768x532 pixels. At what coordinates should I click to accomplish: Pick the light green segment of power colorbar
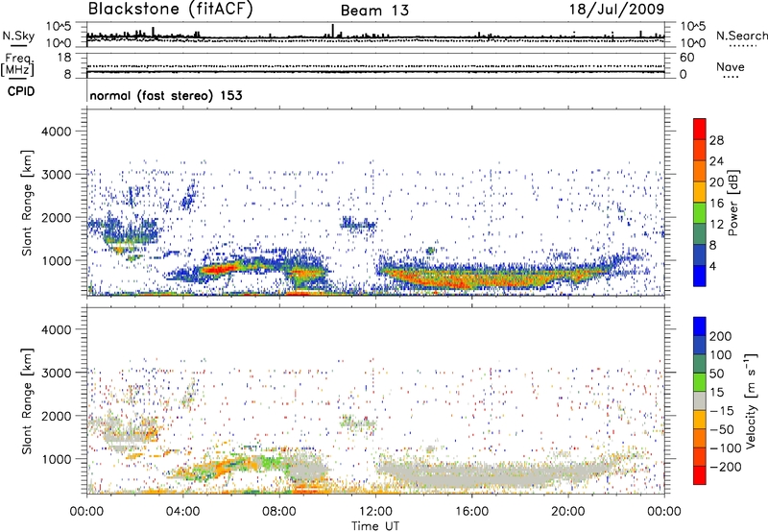[700, 214]
